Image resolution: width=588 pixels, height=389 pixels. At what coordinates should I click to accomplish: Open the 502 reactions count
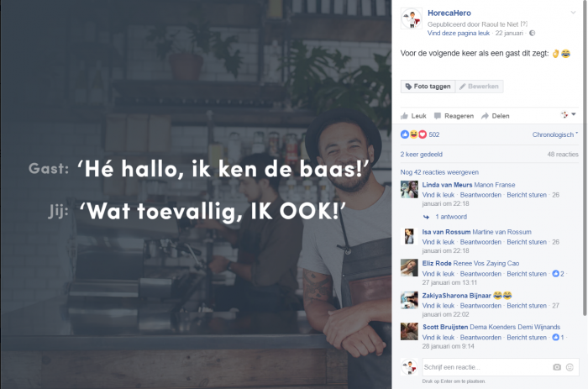click(434, 134)
